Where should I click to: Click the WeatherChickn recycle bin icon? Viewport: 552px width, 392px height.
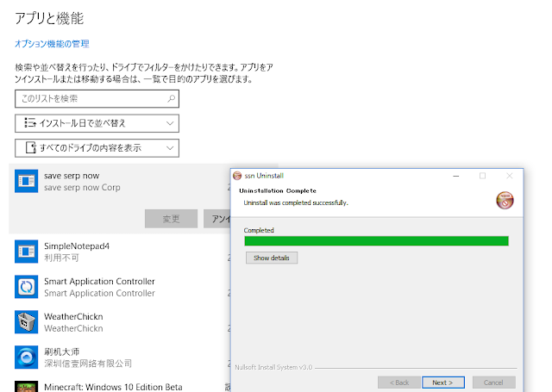click(27, 321)
